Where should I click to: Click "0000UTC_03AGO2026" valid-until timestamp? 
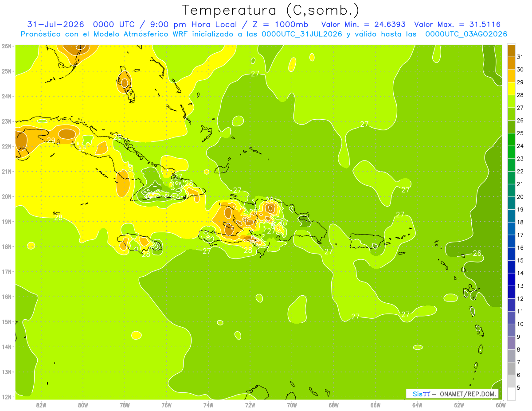(x=466, y=34)
